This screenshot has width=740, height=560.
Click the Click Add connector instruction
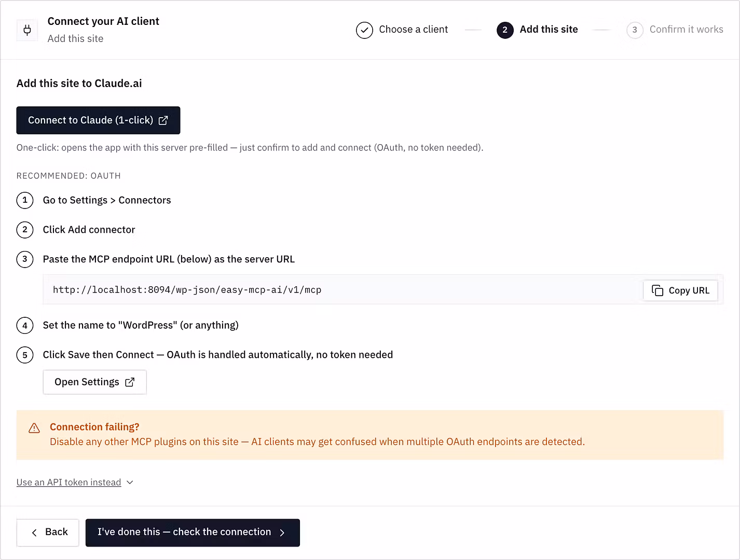(x=89, y=230)
